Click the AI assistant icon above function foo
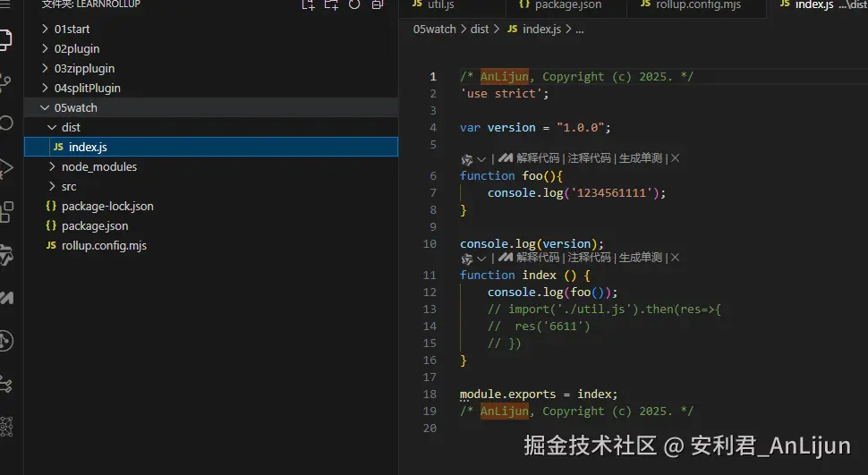868x475 pixels. pos(466,159)
